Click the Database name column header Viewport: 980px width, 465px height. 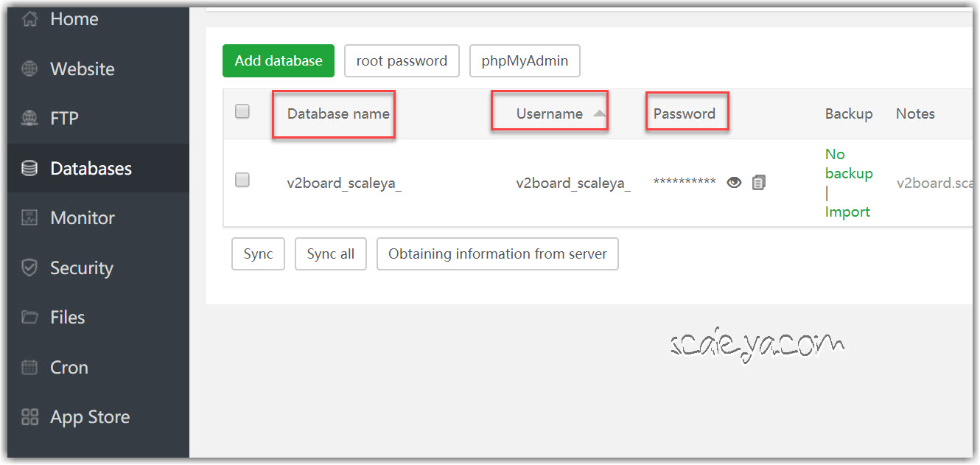point(338,113)
